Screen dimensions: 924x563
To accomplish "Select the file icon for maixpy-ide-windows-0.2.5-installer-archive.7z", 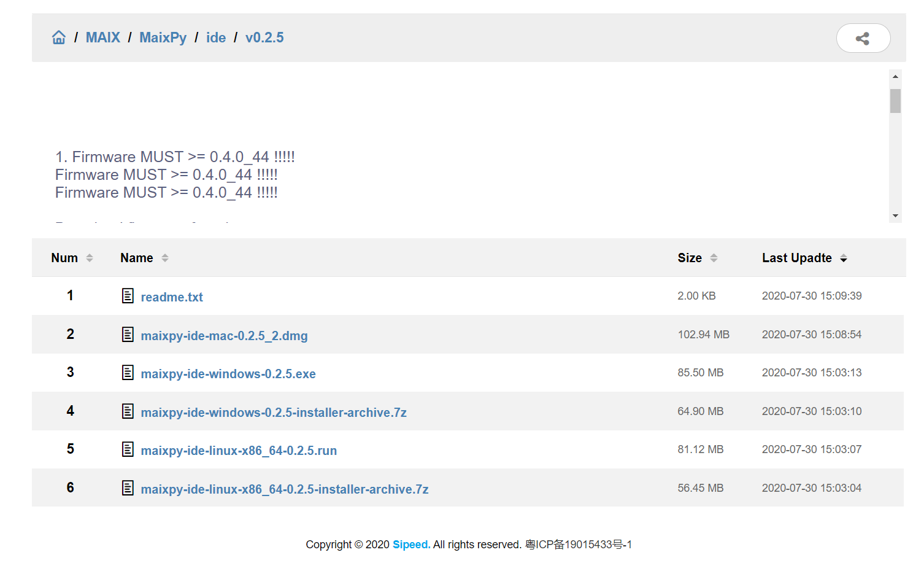I will click(128, 411).
